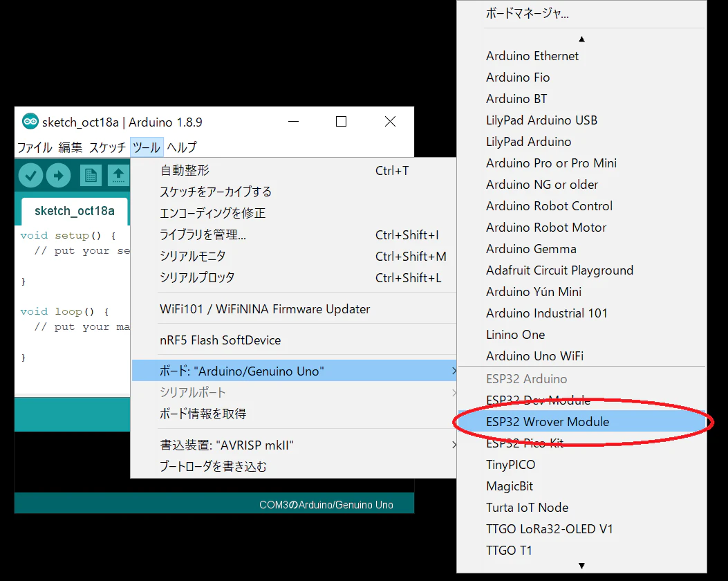Image resolution: width=728 pixels, height=581 pixels.
Task: Open the 編集 menu
Action: pos(70,147)
